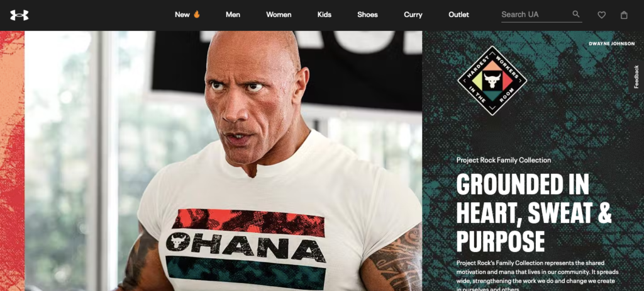Click the search magnifier icon
The height and width of the screenshot is (291, 644).
576,14
